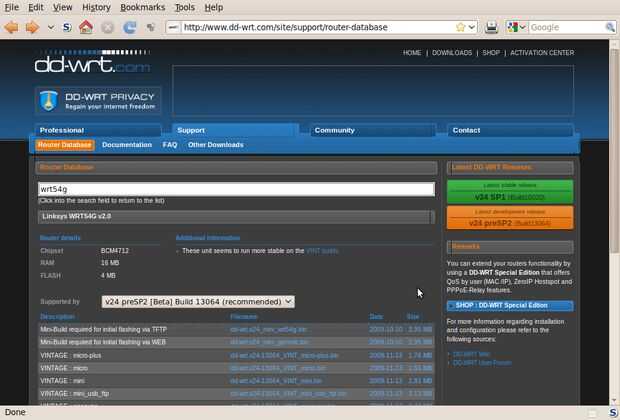Download the VINTAGE : mini firmware file
620x420 pixels.
click(x=276, y=381)
